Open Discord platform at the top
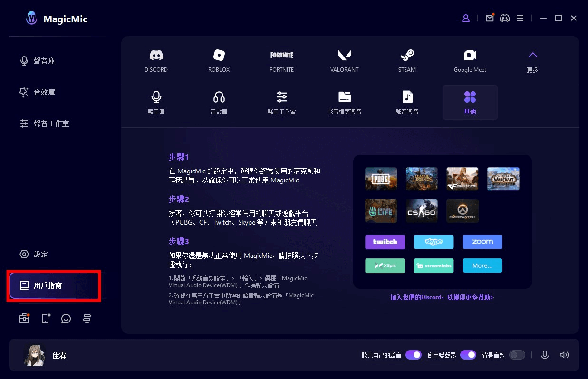This screenshot has height=379, width=588. (x=156, y=59)
